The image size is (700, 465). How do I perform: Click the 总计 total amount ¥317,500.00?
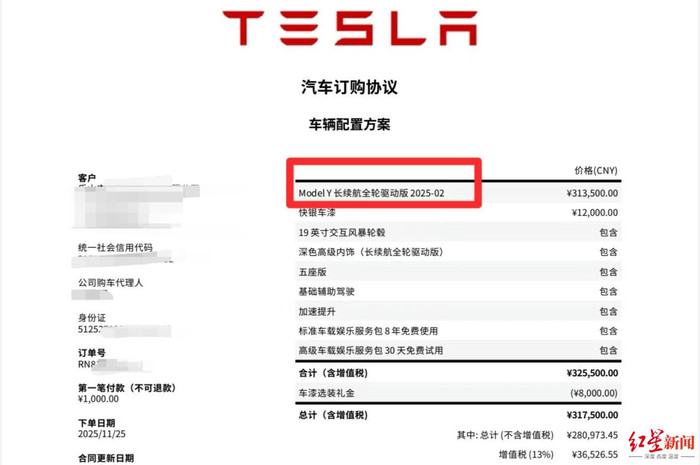tap(586, 415)
